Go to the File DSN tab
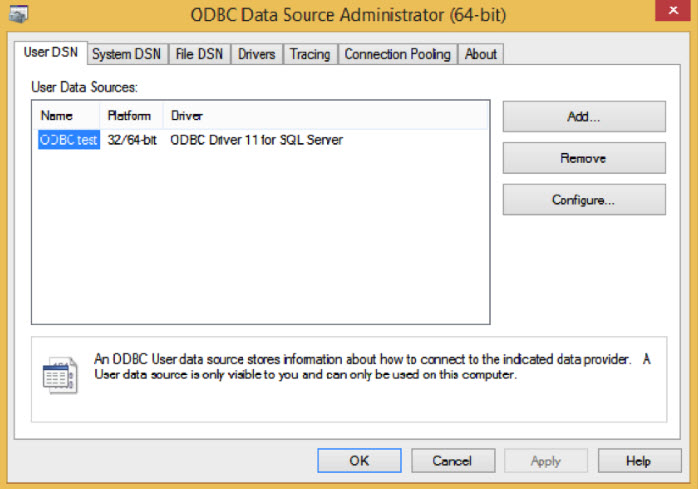This screenshot has height=489, width=698. coord(199,54)
